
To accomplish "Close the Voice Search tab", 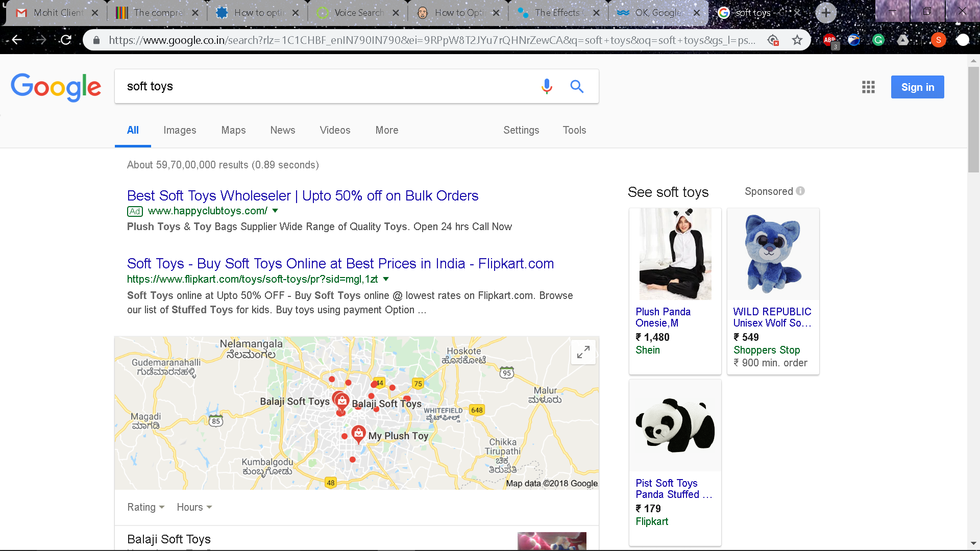I will [x=396, y=13].
